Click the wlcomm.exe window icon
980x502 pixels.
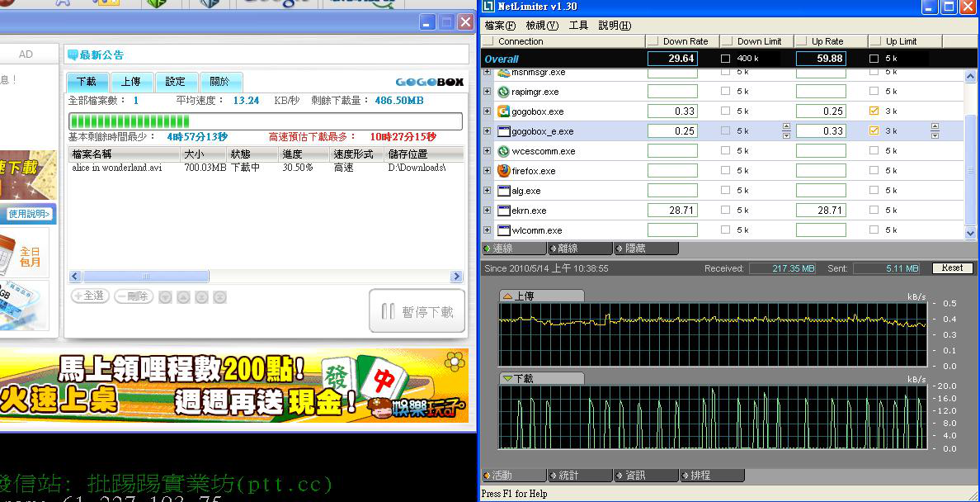pyautogui.click(x=503, y=230)
